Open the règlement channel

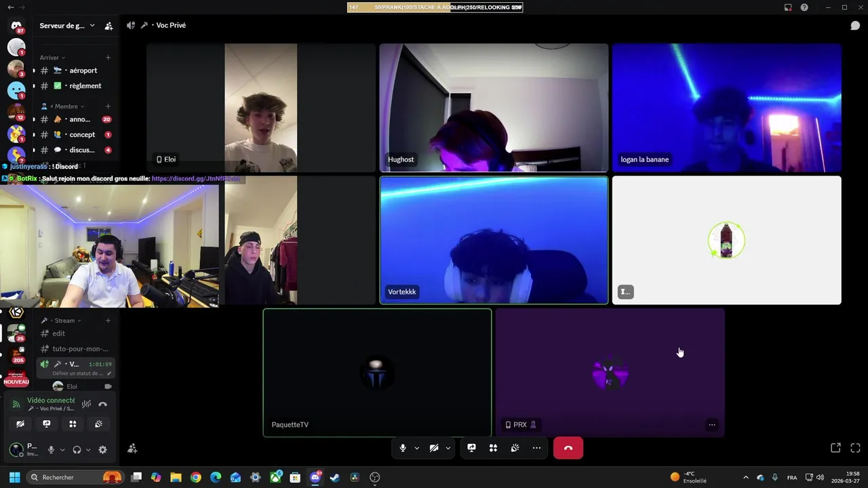(75, 86)
